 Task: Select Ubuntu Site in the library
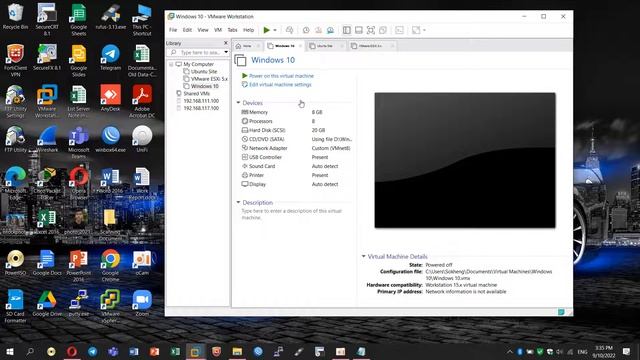(x=204, y=71)
